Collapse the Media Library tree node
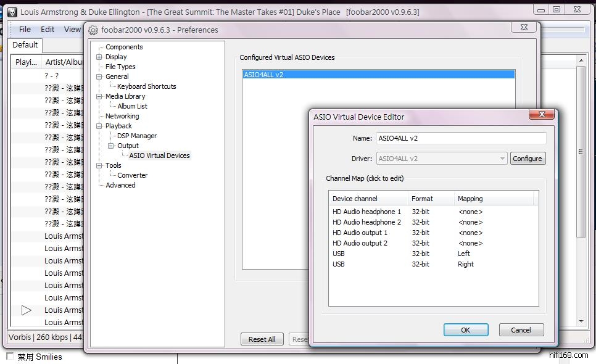This screenshot has height=364, width=596. pyautogui.click(x=99, y=96)
